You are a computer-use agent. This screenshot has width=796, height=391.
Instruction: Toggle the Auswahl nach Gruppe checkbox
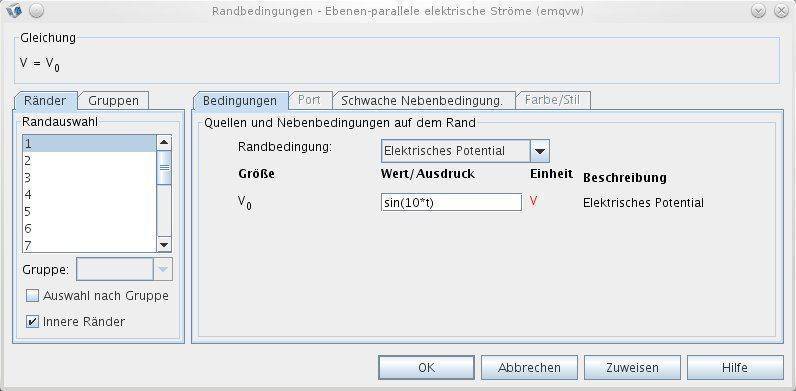(32, 296)
